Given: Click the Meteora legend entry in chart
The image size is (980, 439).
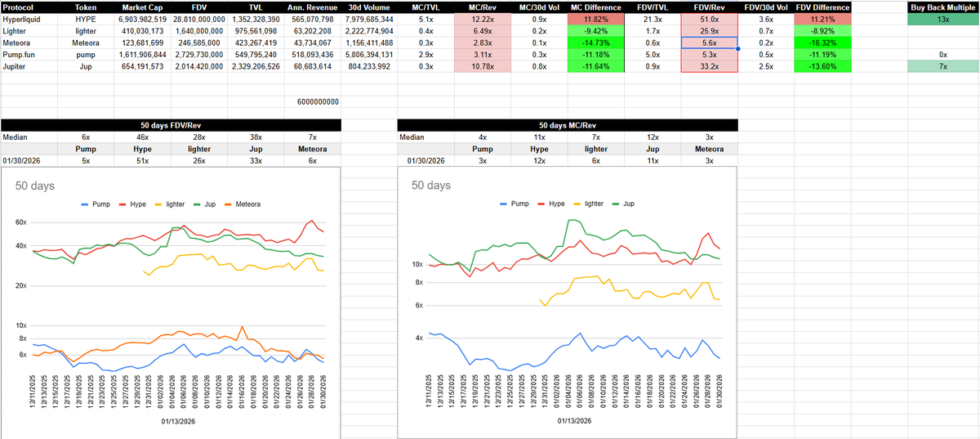Looking at the screenshot, I should (243, 203).
